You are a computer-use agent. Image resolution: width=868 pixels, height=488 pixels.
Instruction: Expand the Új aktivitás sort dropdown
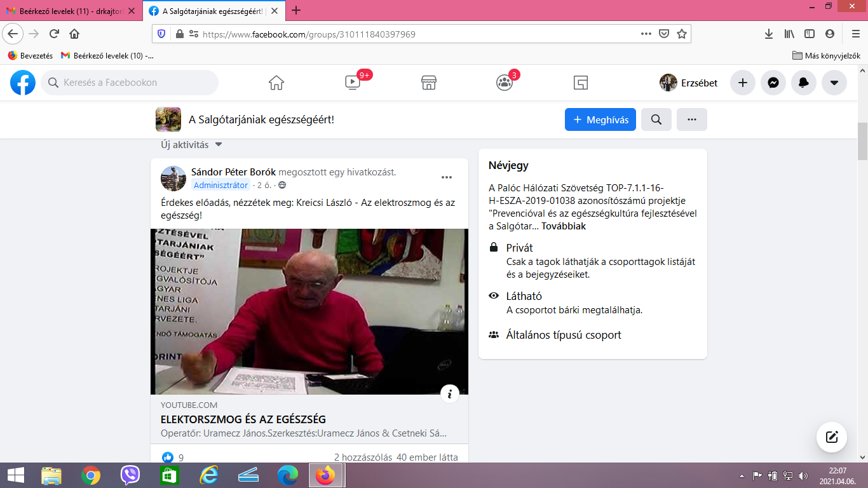click(x=191, y=145)
